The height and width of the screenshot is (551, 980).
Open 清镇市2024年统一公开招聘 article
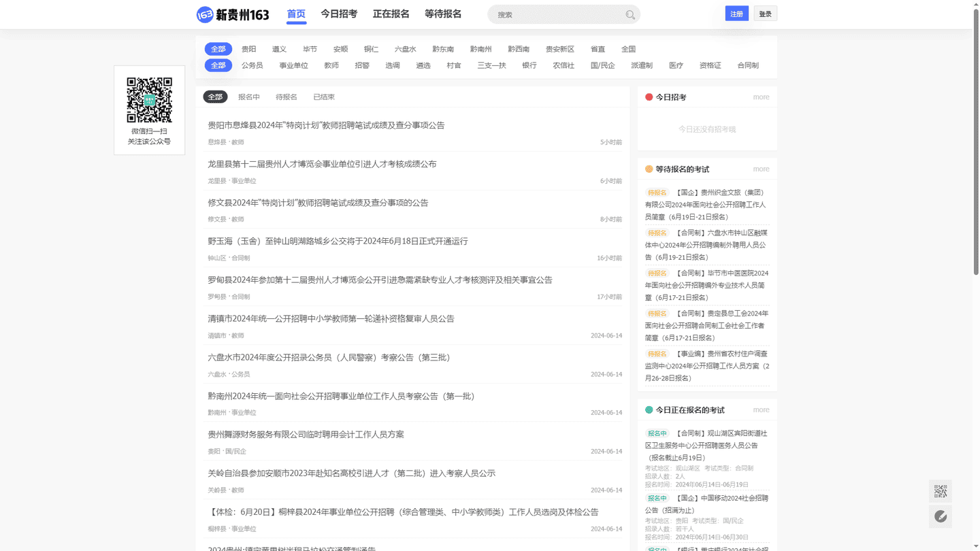(331, 318)
